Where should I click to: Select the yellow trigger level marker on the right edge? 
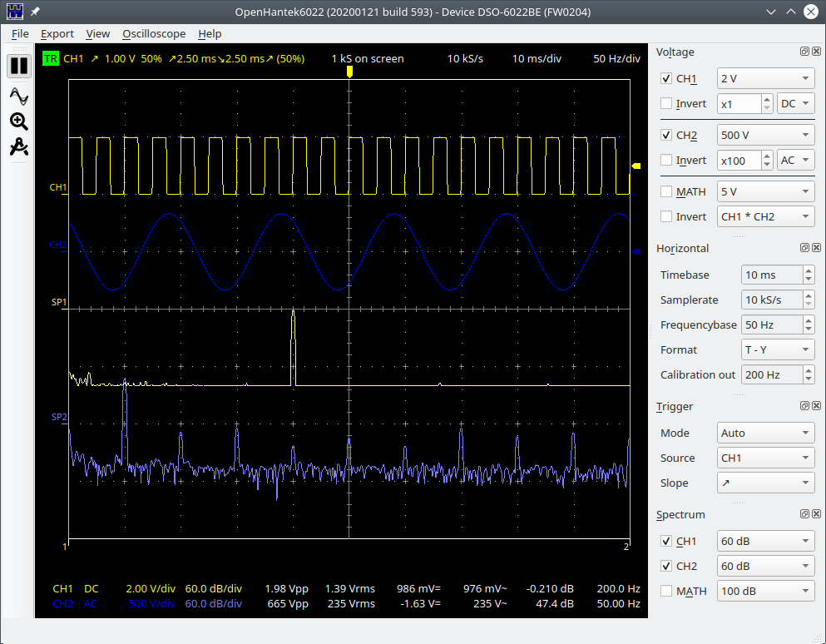click(x=636, y=166)
